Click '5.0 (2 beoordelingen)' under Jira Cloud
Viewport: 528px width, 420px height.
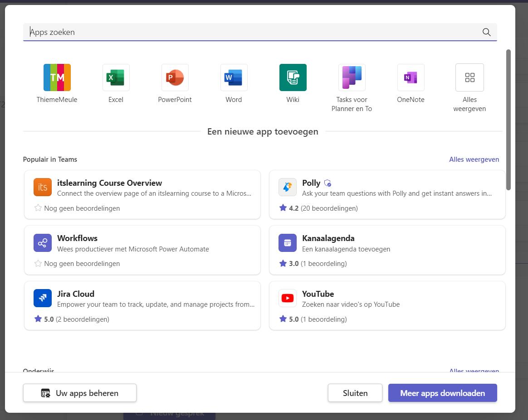tap(77, 319)
